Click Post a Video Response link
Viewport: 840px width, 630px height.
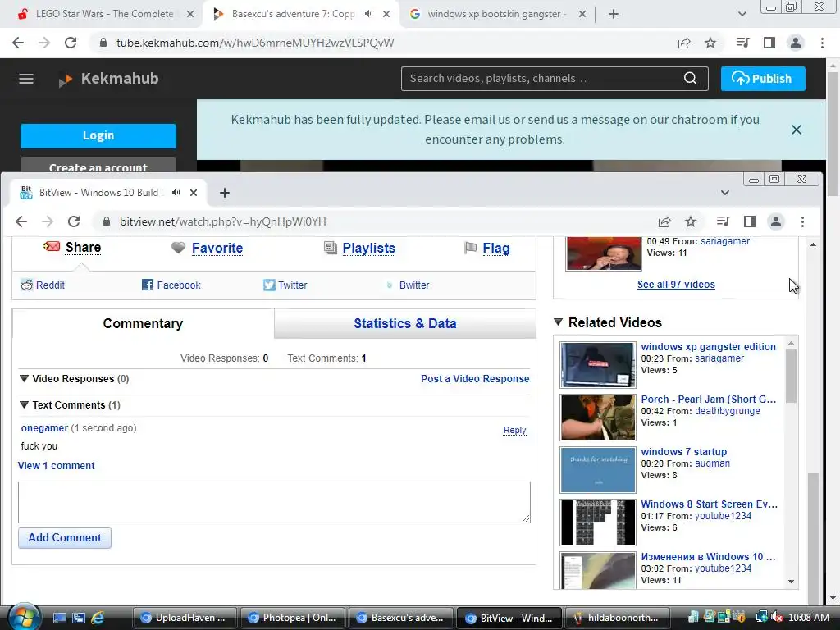[x=475, y=379]
